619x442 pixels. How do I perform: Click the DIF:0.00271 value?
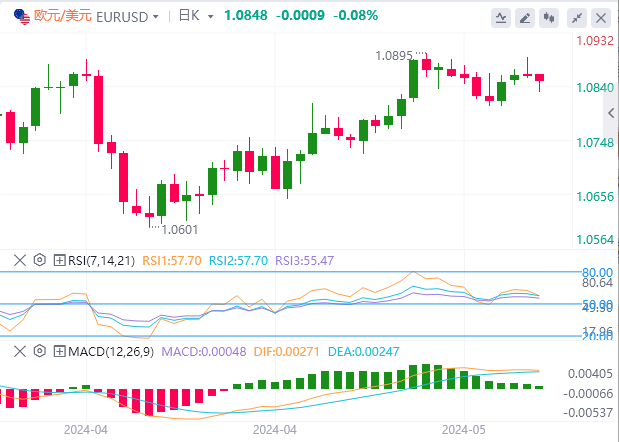click(286, 352)
